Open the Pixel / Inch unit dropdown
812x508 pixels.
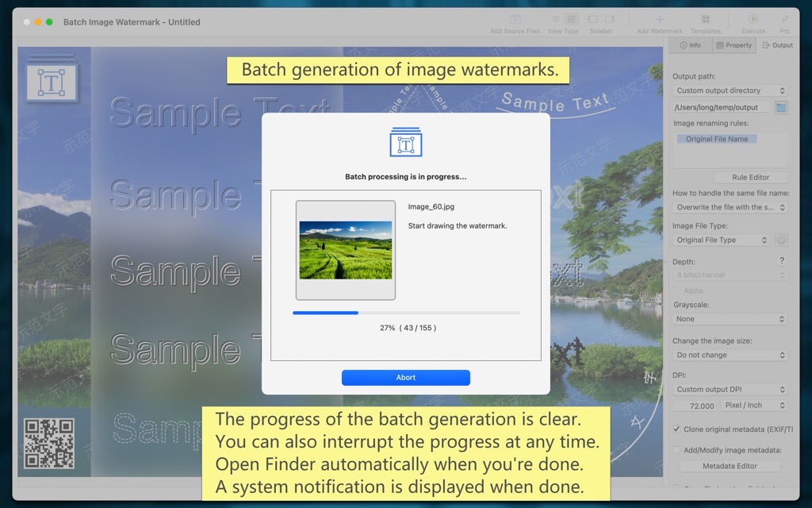point(754,406)
